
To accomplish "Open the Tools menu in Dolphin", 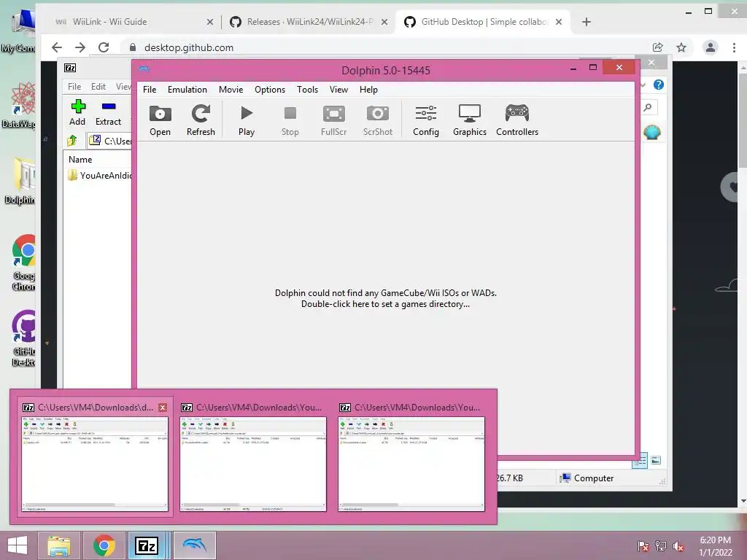I will [307, 90].
